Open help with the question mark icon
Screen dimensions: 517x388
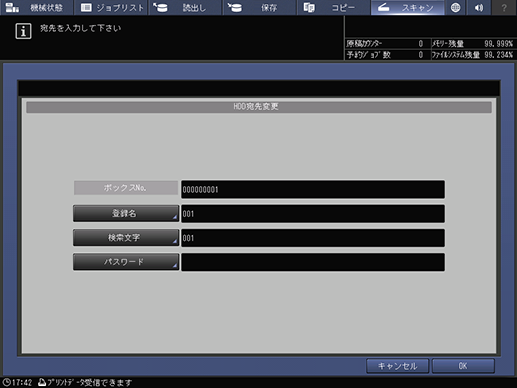[x=504, y=7]
